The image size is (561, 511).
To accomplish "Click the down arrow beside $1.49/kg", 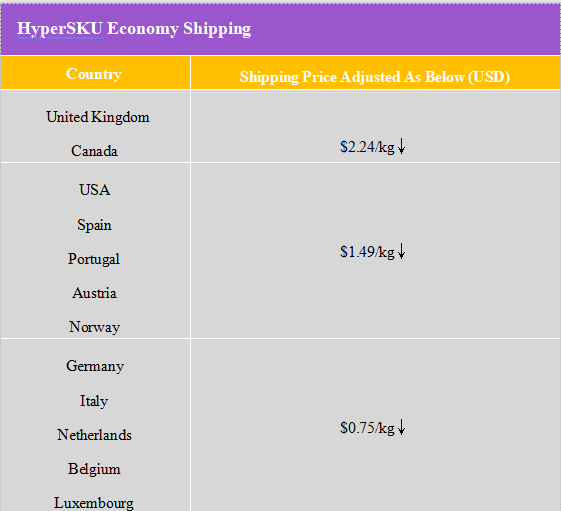I will click(x=401, y=251).
